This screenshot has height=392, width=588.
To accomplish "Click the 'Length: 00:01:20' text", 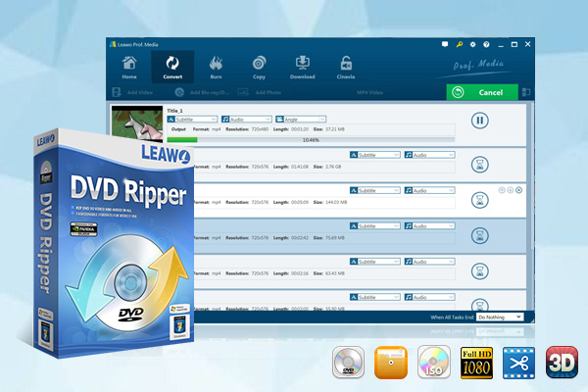I will coord(291,129).
